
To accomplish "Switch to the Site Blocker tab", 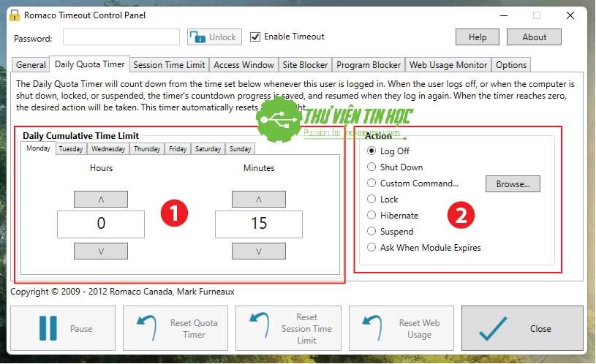I will (306, 65).
